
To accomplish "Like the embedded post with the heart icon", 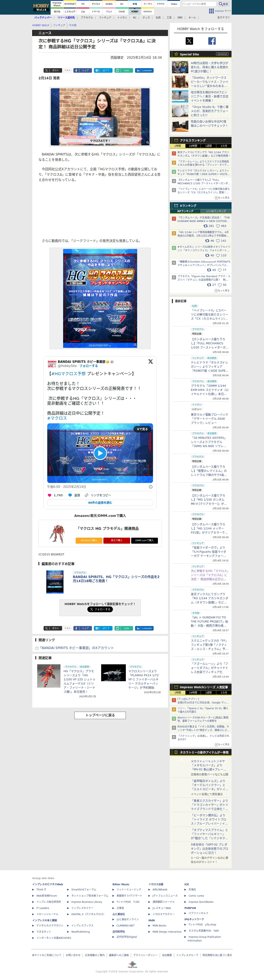I will tap(49, 495).
